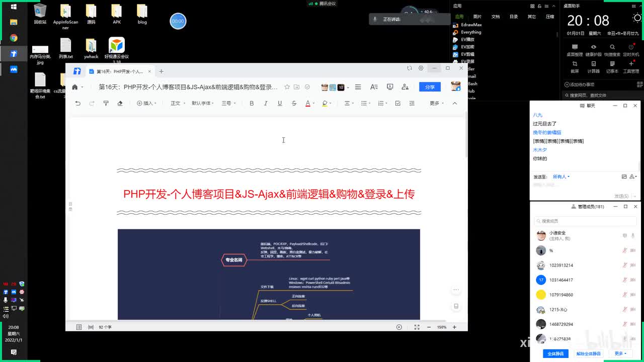
Task: Click the refresh icon in document titlebar
Action: 409,68
